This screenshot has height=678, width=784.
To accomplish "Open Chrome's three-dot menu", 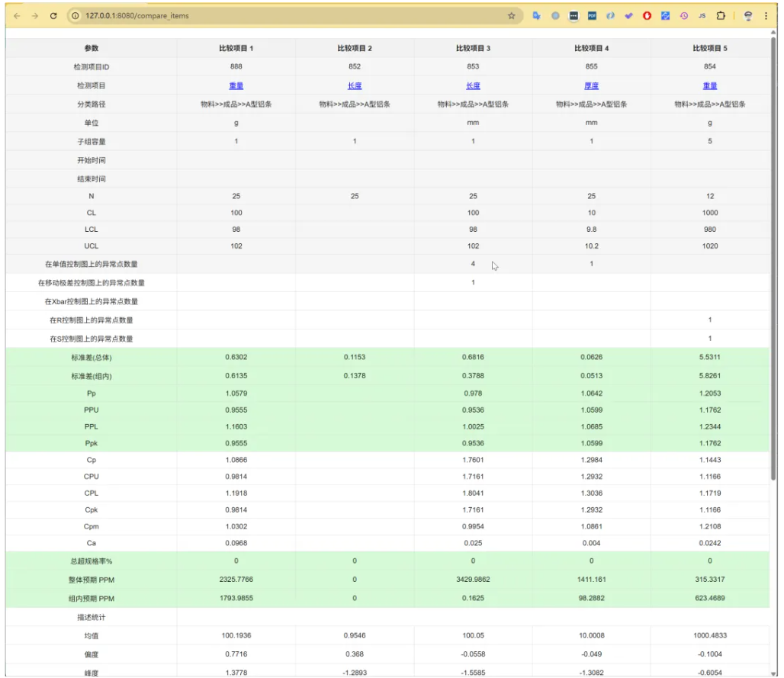I will click(x=766, y=15).
